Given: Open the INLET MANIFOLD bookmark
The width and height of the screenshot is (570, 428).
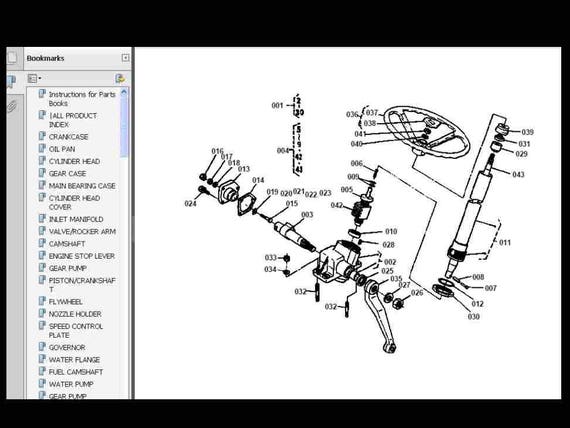Looking at the screenshot, I should click(76, 219).
